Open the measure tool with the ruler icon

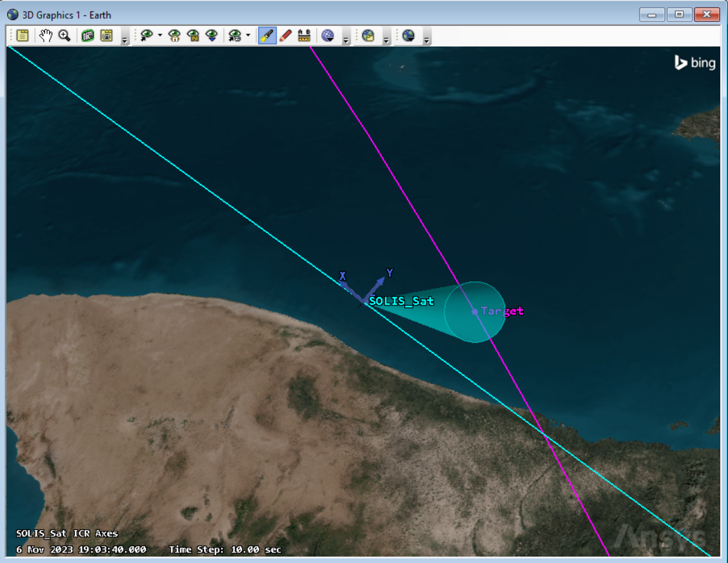(302, 36)
